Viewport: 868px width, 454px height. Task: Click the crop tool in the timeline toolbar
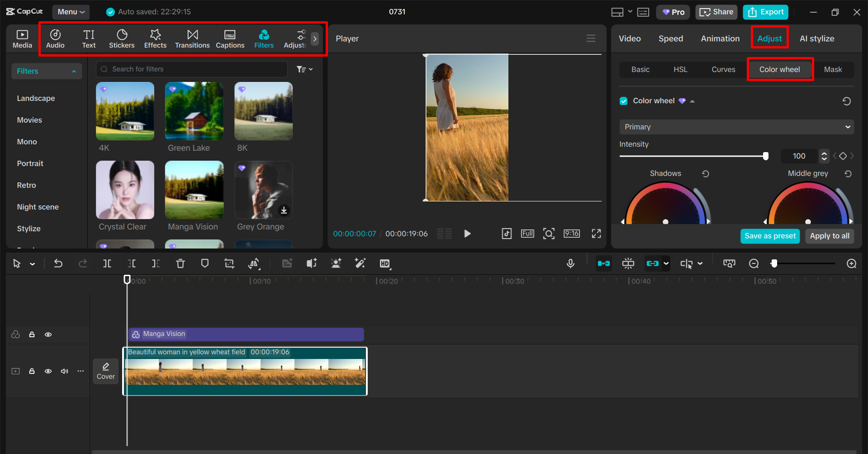coord(229,263)
